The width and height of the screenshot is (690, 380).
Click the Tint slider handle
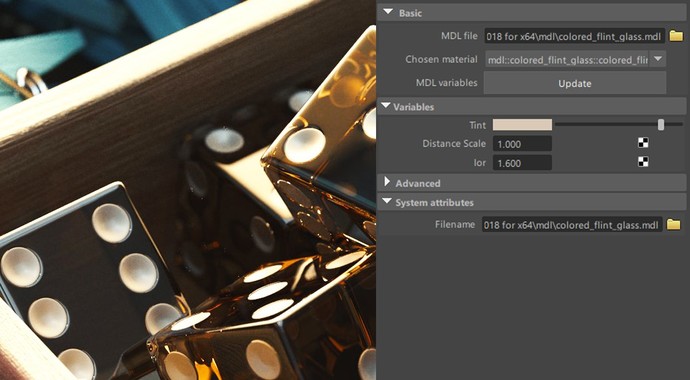[661, 124]
